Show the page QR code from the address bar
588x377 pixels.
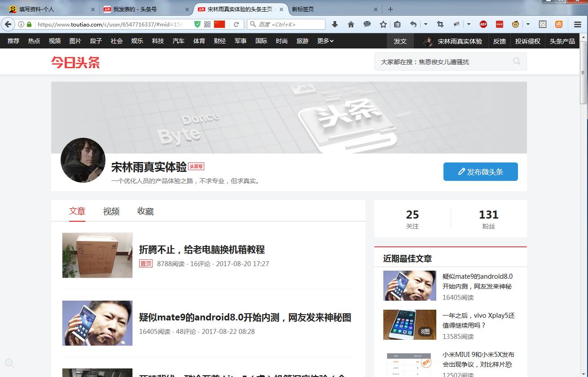[207, 24]
